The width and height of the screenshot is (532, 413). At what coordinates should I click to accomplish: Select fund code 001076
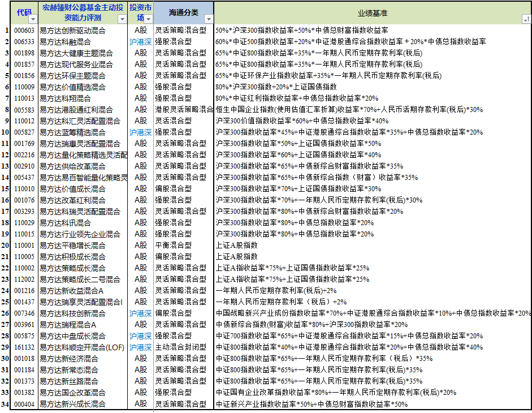[24, 200]
